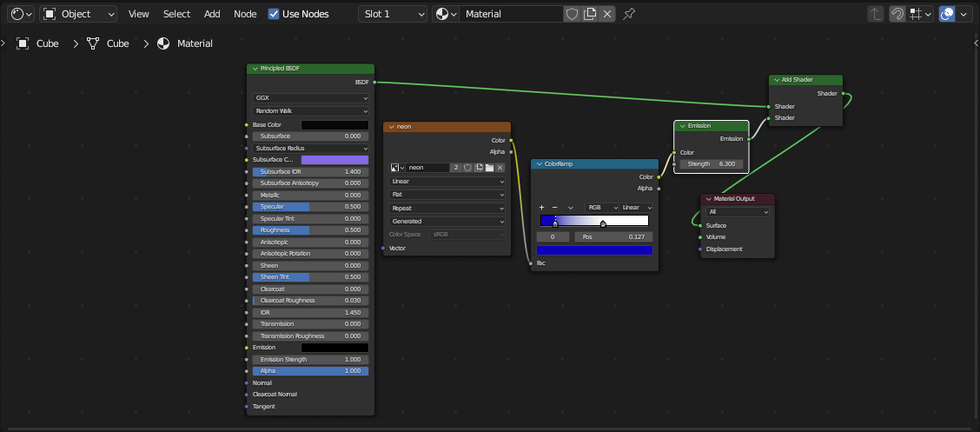Expand the left toolbar region arrow

pos(3,43)
